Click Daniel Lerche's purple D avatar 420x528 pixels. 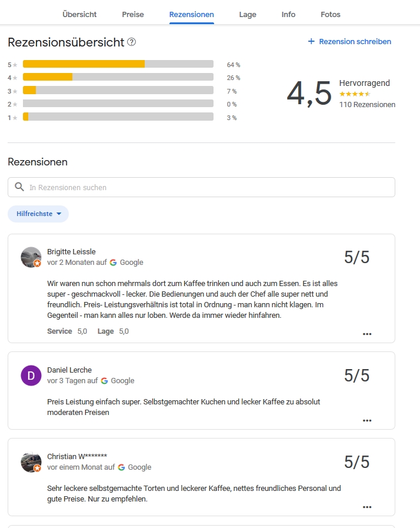[31, 376]
